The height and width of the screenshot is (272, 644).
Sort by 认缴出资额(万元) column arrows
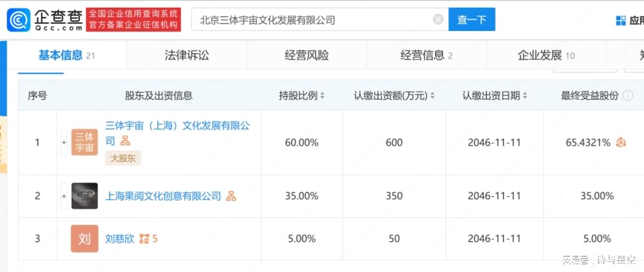(432, 96)
